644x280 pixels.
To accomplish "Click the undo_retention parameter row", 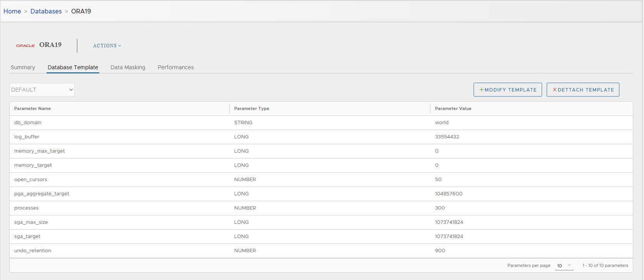I will point(33,251).
